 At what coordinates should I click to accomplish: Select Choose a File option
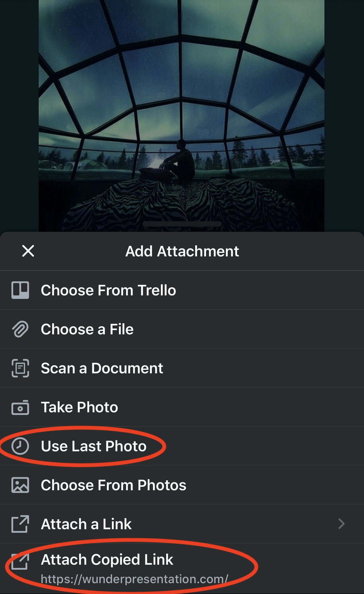pos(87,329)
